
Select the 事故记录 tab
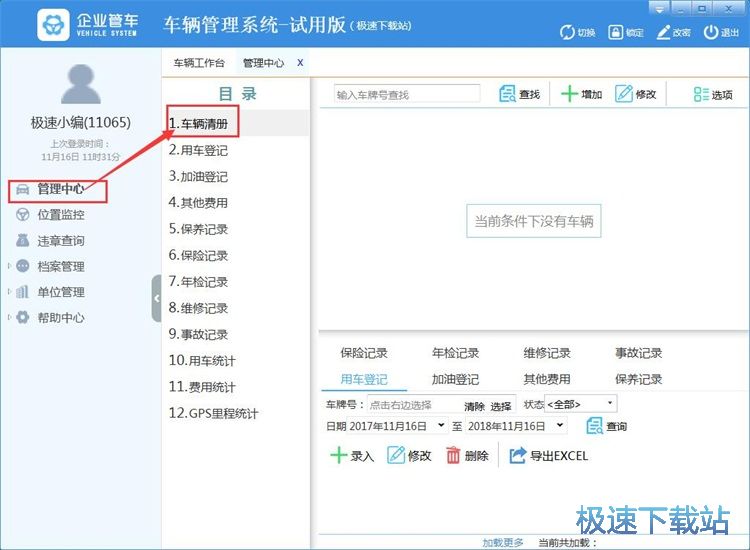[x=639, y=353]
